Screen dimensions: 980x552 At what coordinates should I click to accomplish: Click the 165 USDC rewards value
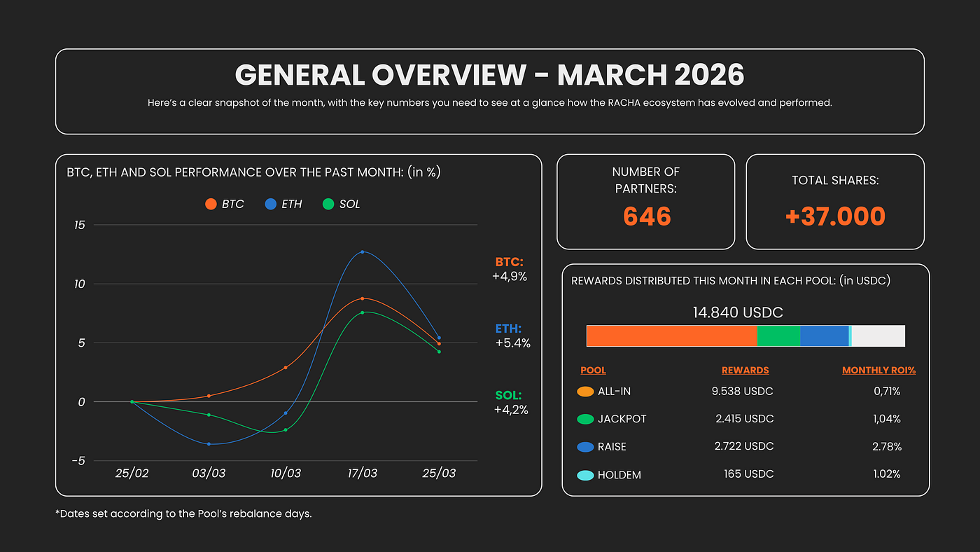click(x=749, y=475)
